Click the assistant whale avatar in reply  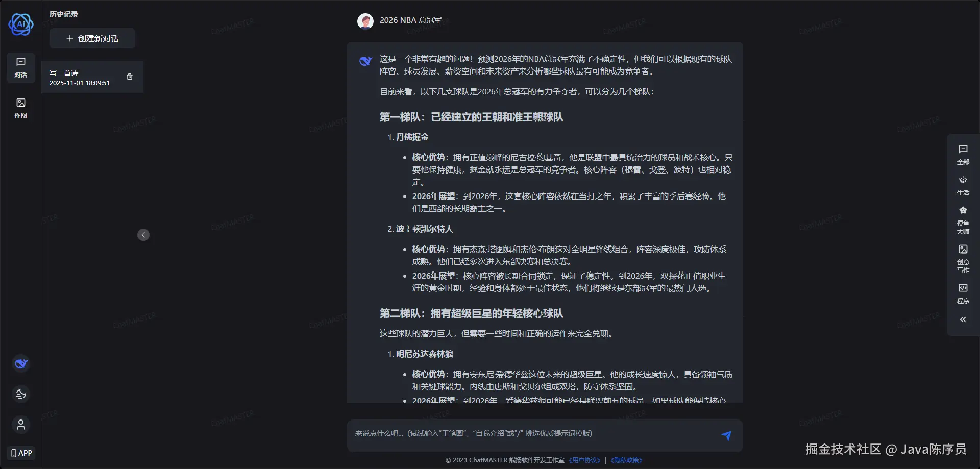[x=365, y=61]
